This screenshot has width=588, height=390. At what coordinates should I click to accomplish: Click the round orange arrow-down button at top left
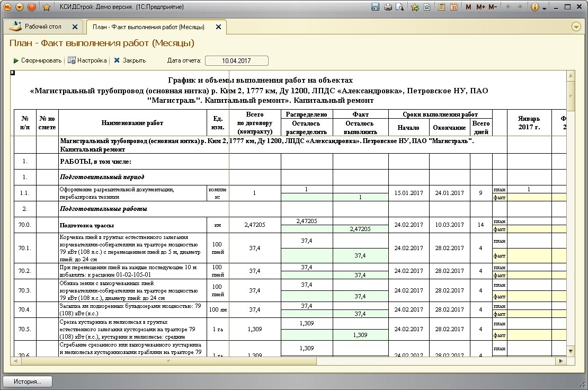coord(20,7)
